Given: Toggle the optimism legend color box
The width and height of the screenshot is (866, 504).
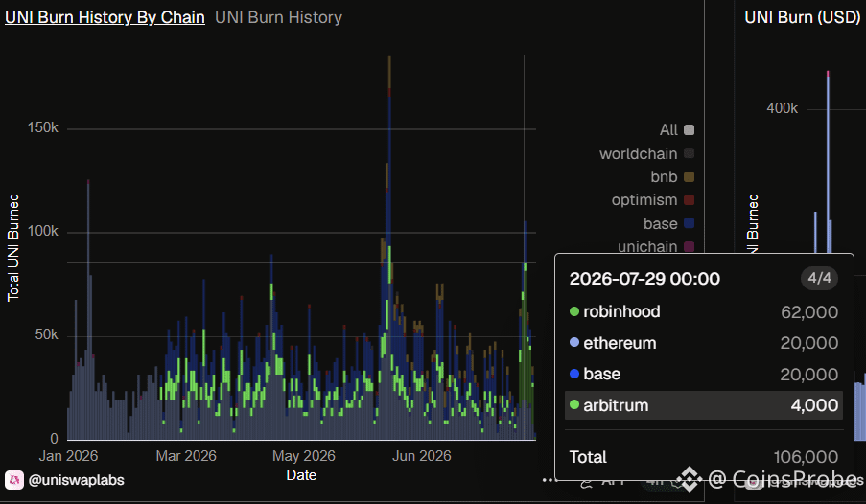Looking at the screenshot, I should pyautogui.click(x=689, y=200).
